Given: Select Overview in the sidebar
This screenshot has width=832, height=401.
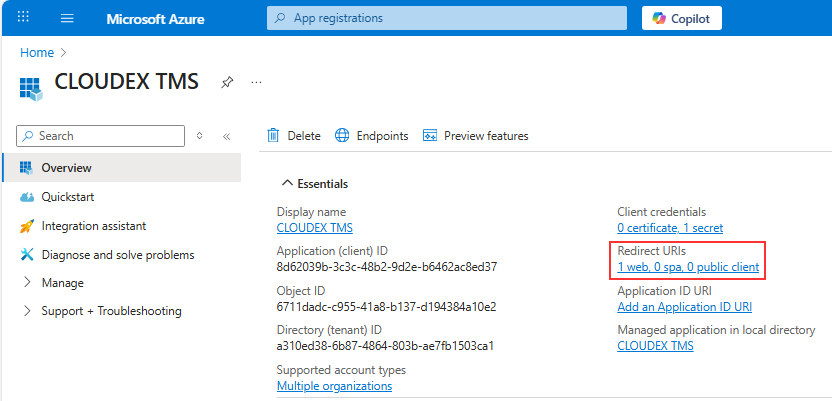Looking at the screenshot, I should [66, 168].
